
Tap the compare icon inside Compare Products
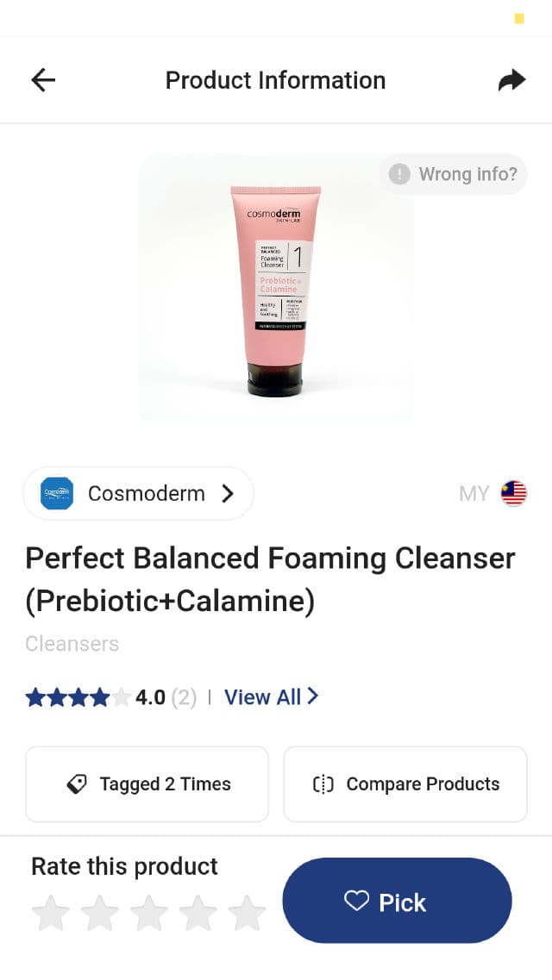[x=323, y=784]
